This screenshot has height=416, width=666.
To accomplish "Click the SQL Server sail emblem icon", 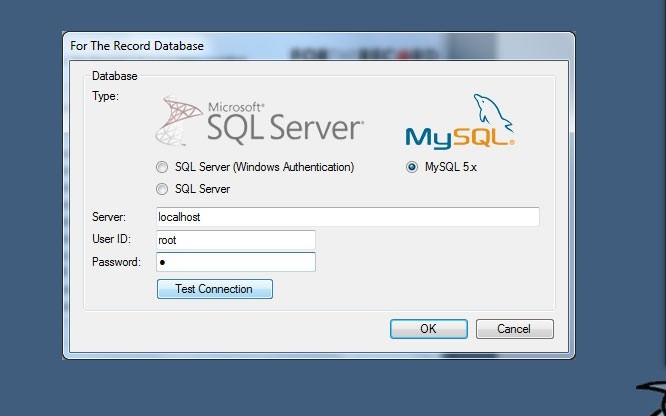I will pyautogui.click(x=180, y=120).
